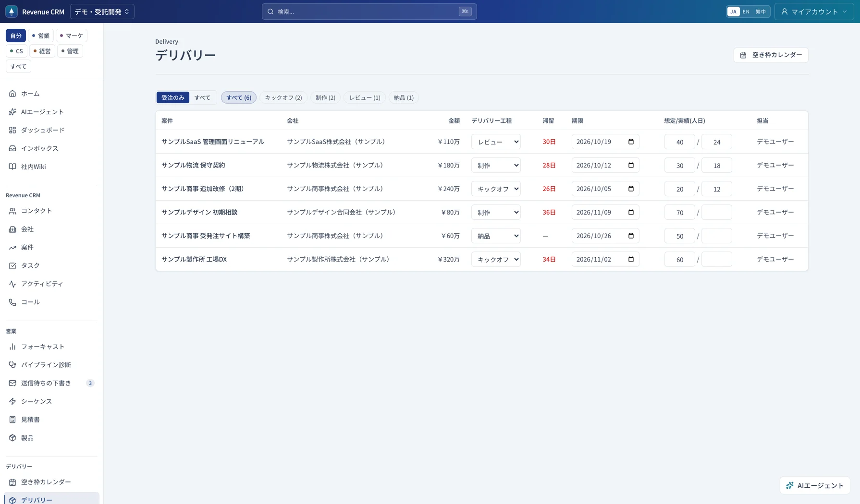Click deadline date field 2026/10/19

[x=605, y=142]
